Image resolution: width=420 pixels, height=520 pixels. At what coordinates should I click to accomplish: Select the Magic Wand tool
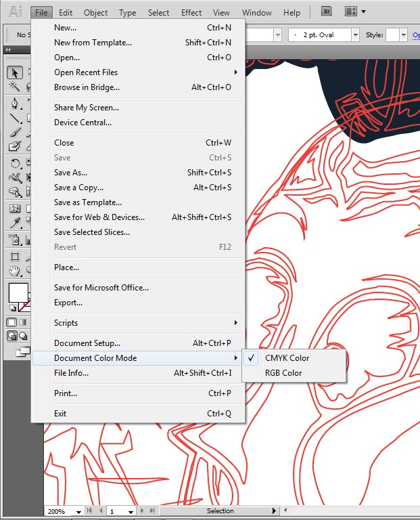point(15,87)
